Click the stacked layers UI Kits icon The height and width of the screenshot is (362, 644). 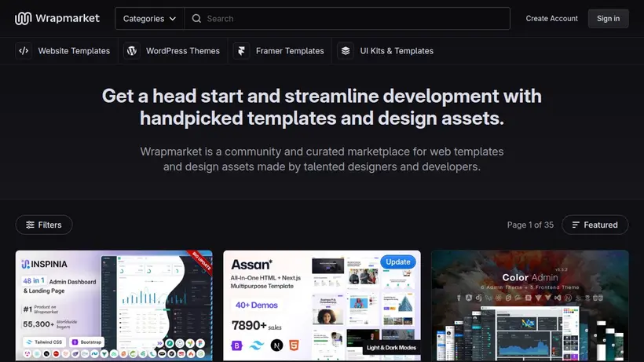coord(346,51)
